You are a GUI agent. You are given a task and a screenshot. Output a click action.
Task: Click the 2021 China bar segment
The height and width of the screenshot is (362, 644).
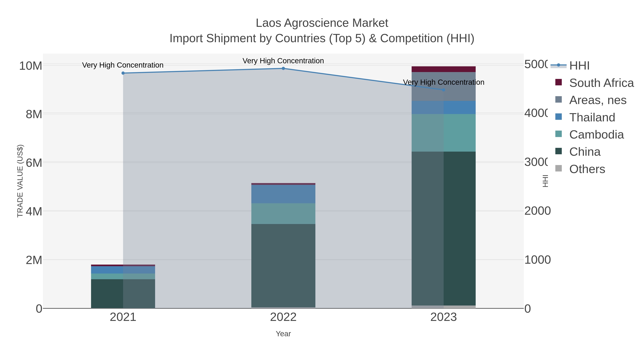coord(123,294)
